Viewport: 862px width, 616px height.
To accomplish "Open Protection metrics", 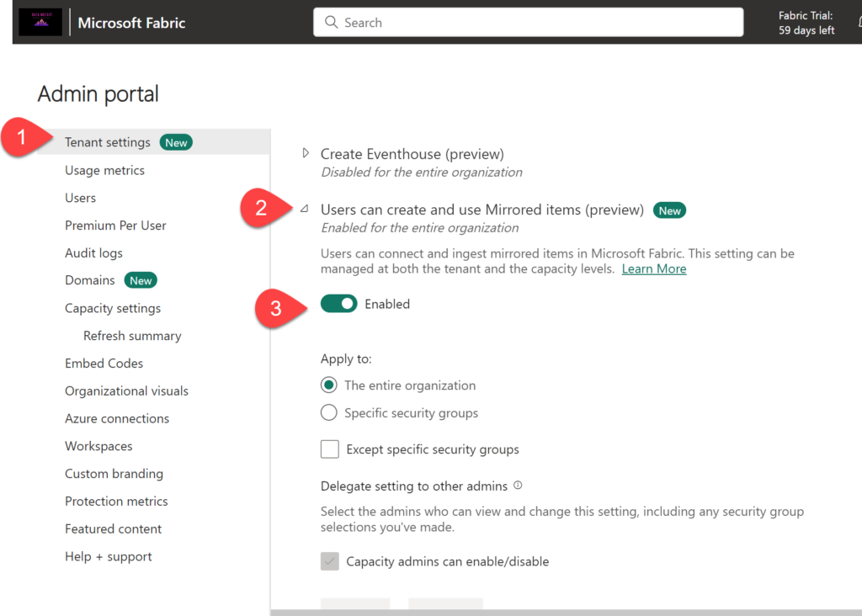I will point(116,502).
